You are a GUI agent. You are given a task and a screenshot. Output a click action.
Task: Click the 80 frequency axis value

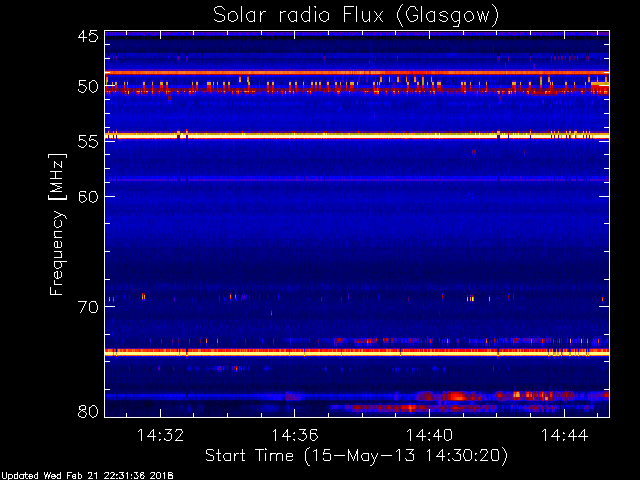click(88, 411)
